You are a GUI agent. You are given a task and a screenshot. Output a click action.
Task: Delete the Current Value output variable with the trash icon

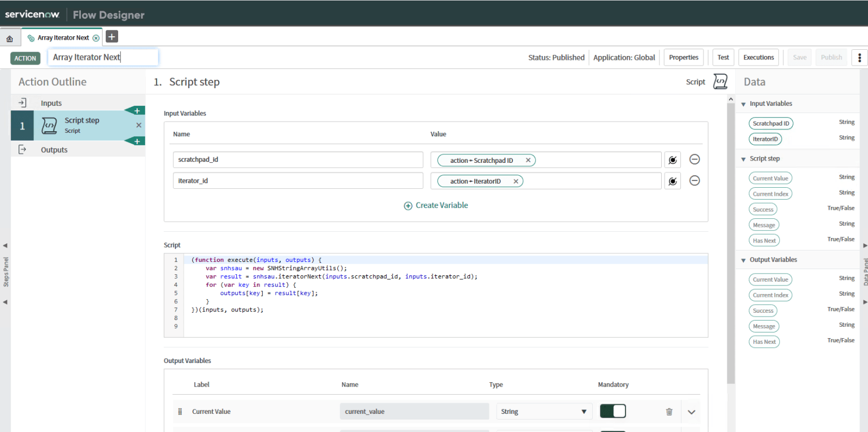(669, 411)
